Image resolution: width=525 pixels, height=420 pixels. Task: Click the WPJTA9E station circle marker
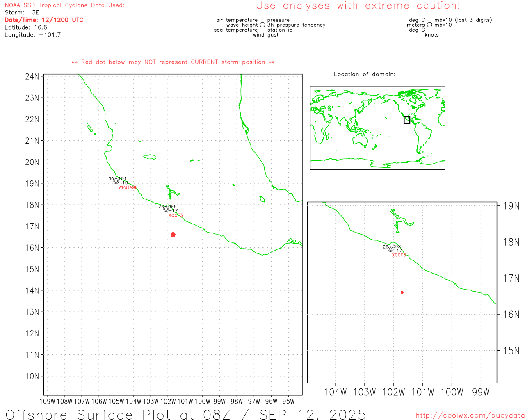[x=116, y=181]
